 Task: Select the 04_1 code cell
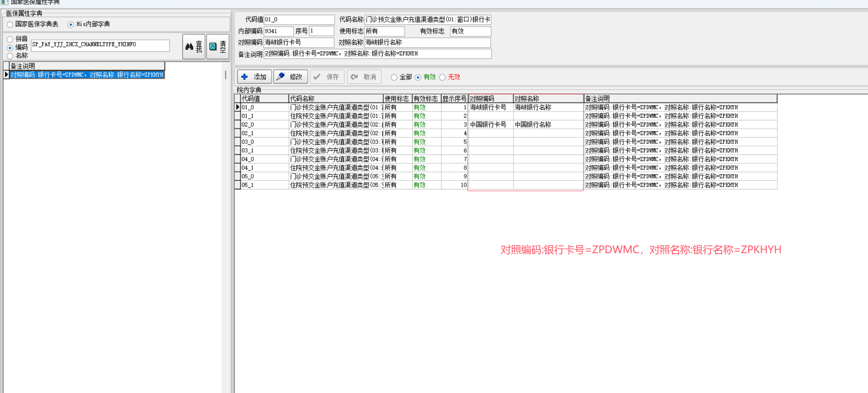point(265,168)
